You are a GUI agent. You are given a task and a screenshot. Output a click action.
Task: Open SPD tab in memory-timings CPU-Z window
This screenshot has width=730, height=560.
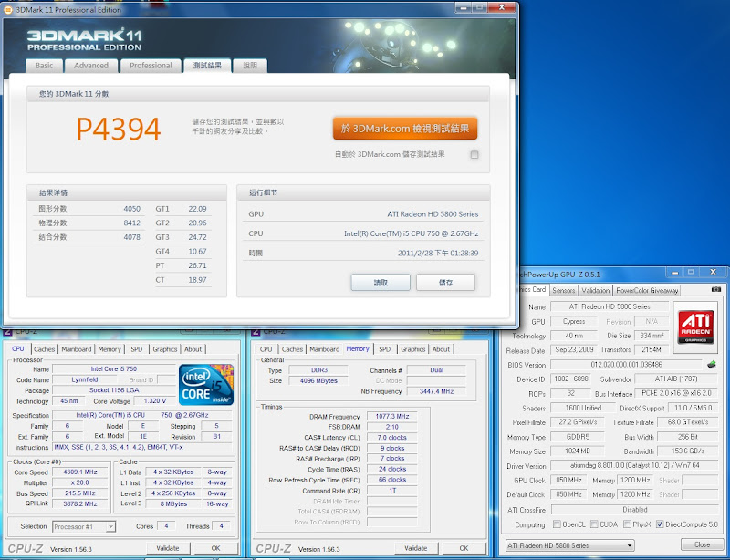384,349
